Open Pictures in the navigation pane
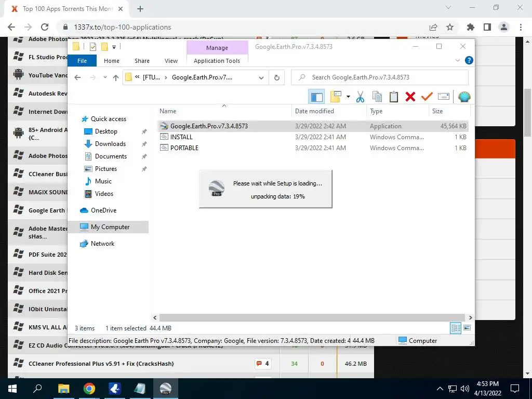This screenshot has height=399, width=532. [x=106, y=169]
